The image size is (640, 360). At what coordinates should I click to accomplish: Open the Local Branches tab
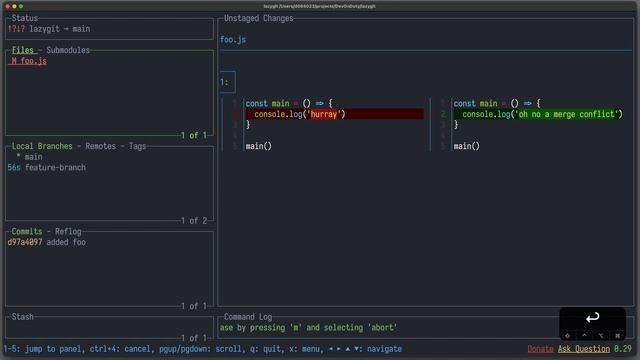42,146
